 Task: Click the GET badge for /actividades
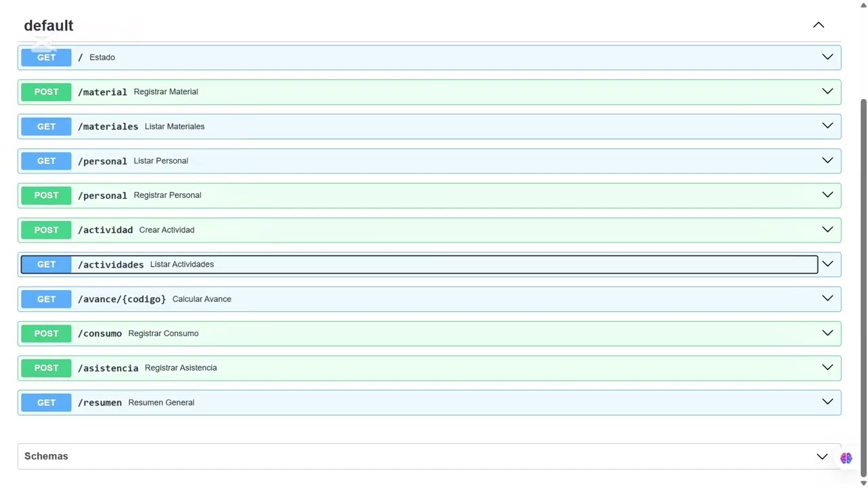click(x=46, y=264)
